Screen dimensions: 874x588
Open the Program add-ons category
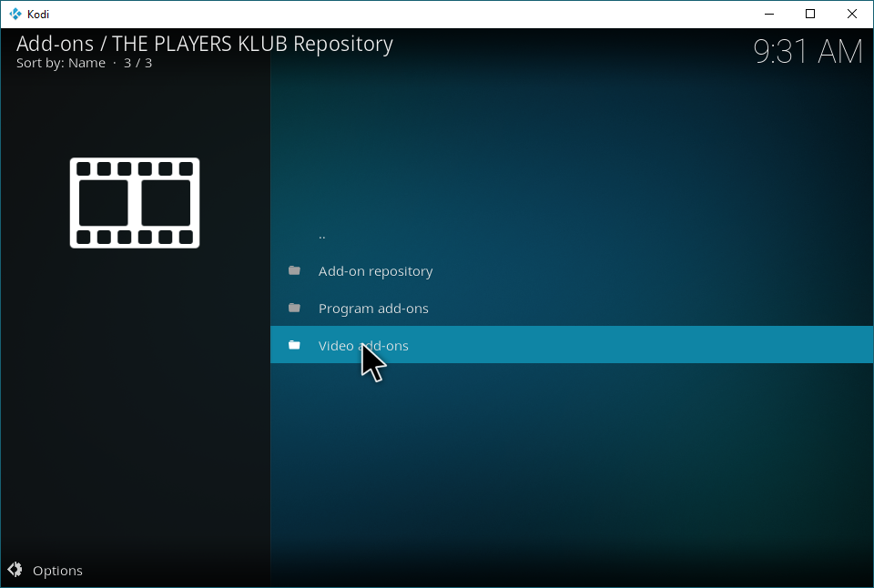(373, 309)
